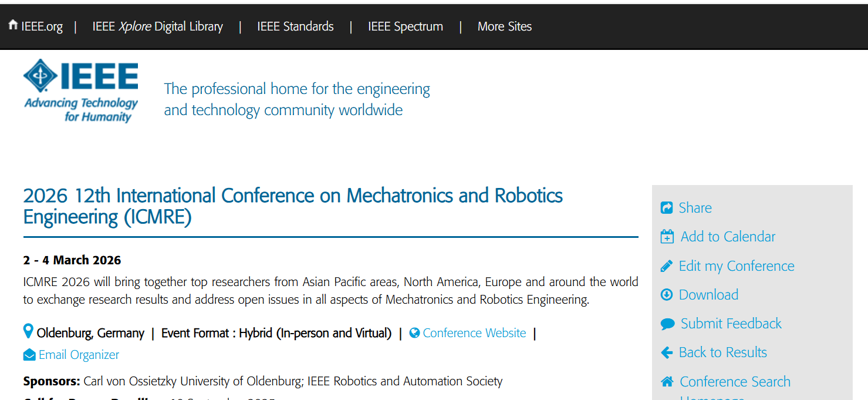Screen dimensions: 868x400
Task: Open the IEEE Xplore Digital Library menu item
Action: (157, 26)
